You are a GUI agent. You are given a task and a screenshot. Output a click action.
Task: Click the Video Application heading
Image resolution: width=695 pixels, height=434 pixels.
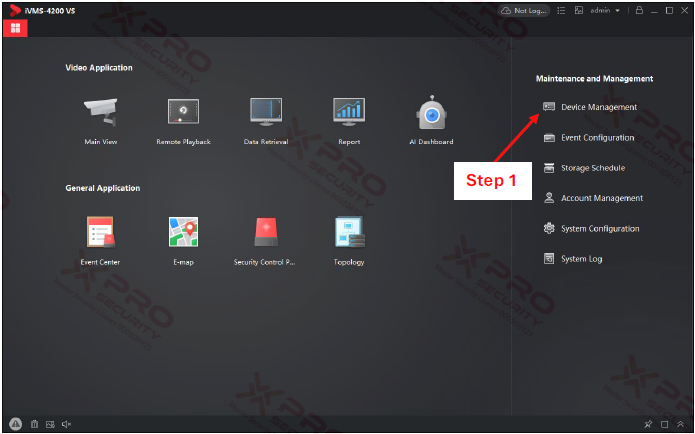point(99,68)
